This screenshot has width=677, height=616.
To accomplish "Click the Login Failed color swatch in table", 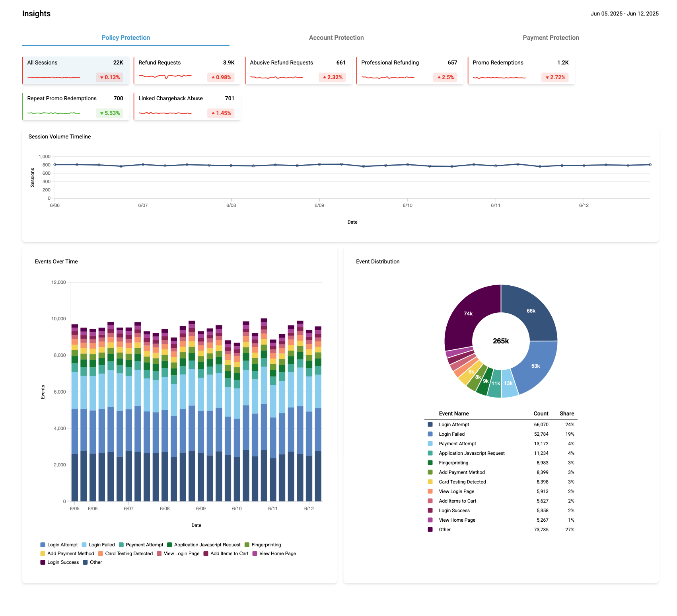I will tap(430, 434).
